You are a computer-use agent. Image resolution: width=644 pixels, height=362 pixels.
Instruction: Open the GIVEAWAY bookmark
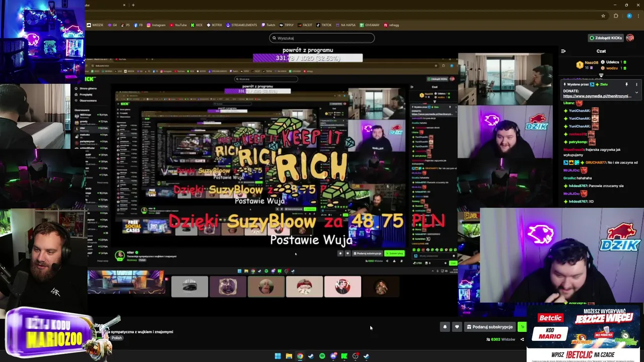click(370, 25)
